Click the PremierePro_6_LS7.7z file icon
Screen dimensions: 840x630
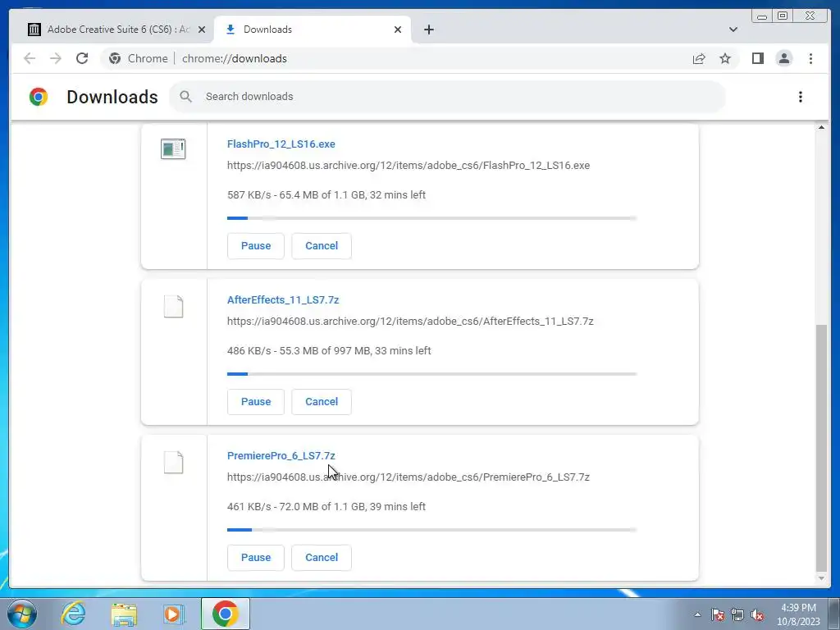(173, 463)
